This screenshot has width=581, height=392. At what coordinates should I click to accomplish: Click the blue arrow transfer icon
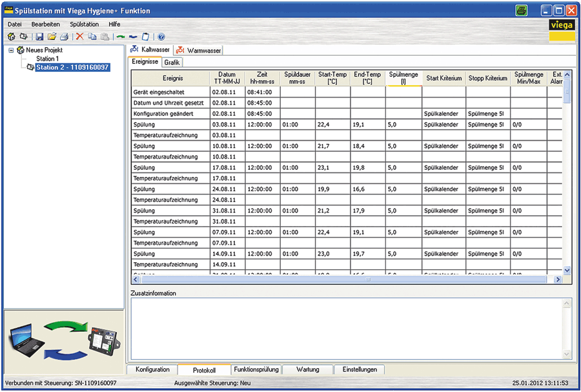tap(134, 37)
